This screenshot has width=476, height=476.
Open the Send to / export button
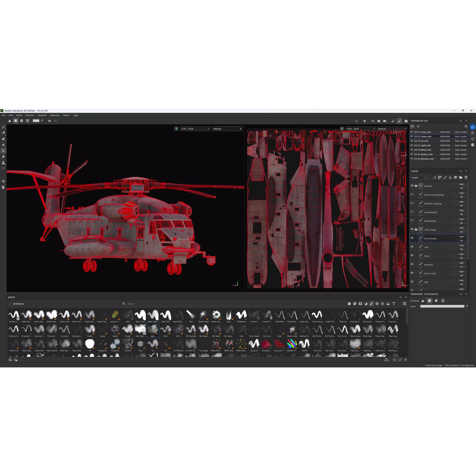(x=472, y=127)
